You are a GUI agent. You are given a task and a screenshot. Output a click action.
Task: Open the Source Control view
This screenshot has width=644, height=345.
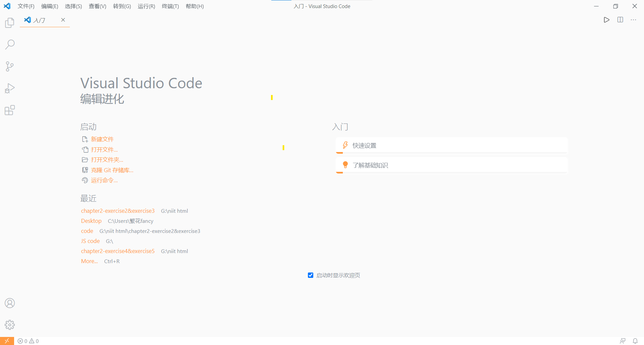click(10, 66)
